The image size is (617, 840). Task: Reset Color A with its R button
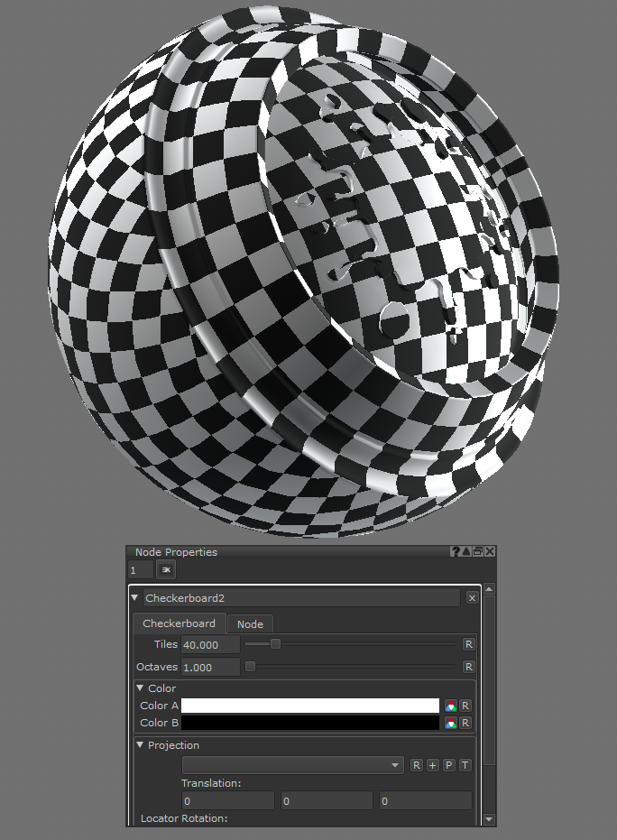[x=465, y=706]
